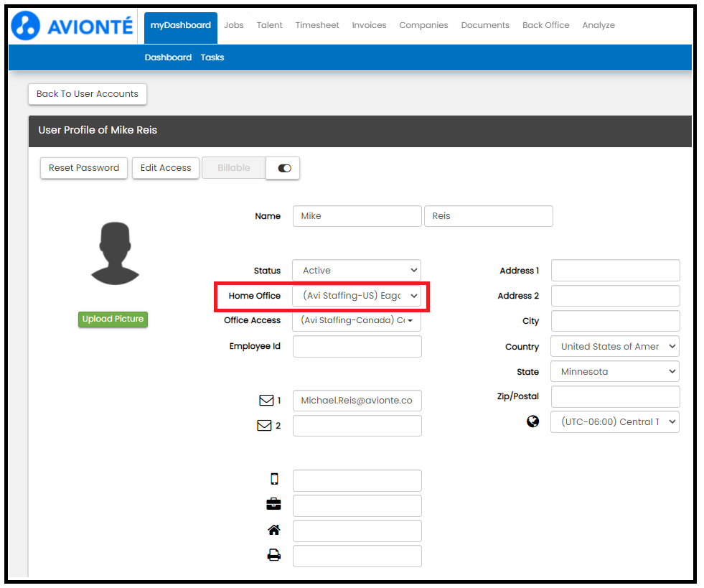Click the Avionté logo
Viewport: 704px width, 588px height.
(x=72, y=26)
